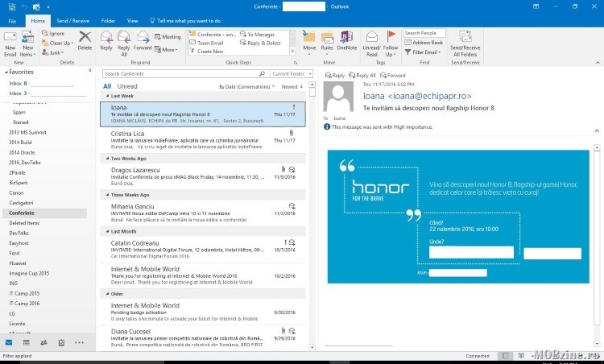
Task: Show only Unread messages
Action: (127, 86)
